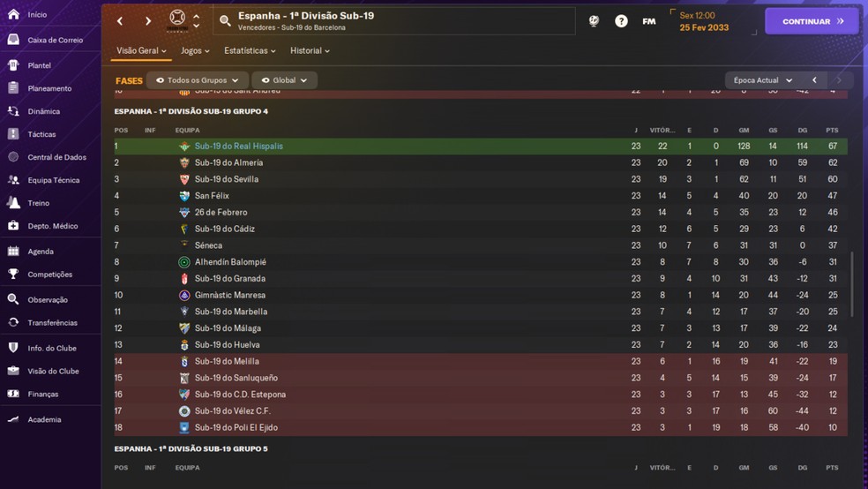Click the Tácticas sidebar icon

(x=13, y=134)
